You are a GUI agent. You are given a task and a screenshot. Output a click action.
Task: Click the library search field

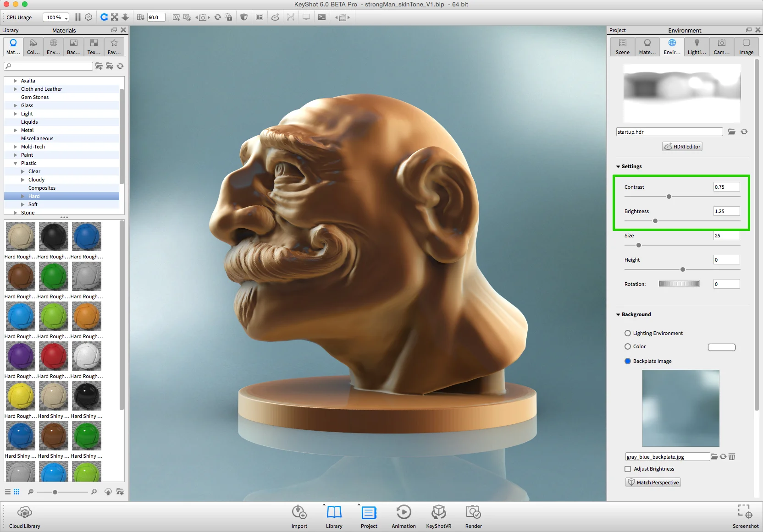click(48, 66)
